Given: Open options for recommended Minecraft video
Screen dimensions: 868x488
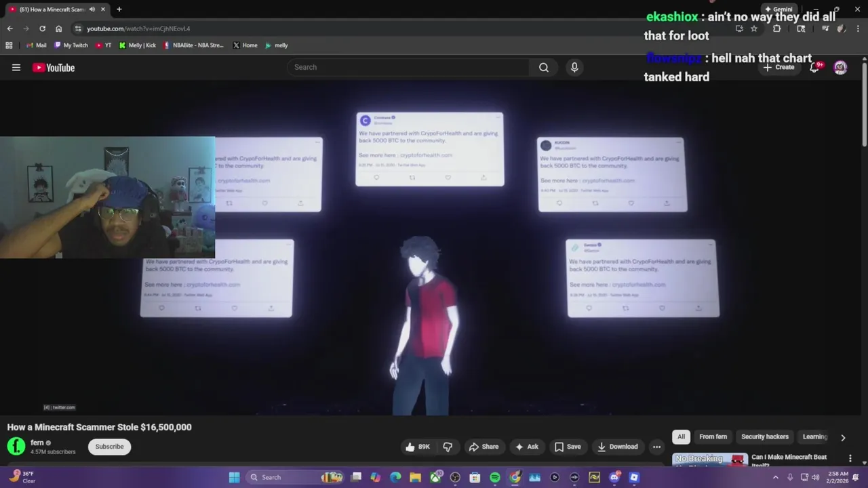Looking at the screenshot, I should click(850, 458).
